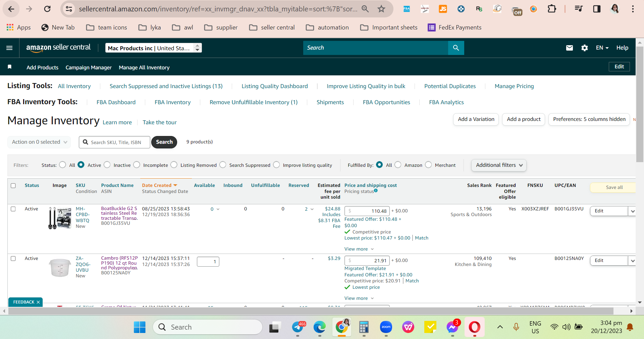Click the Amazon Seller Central logo

[x=58, y=48]
